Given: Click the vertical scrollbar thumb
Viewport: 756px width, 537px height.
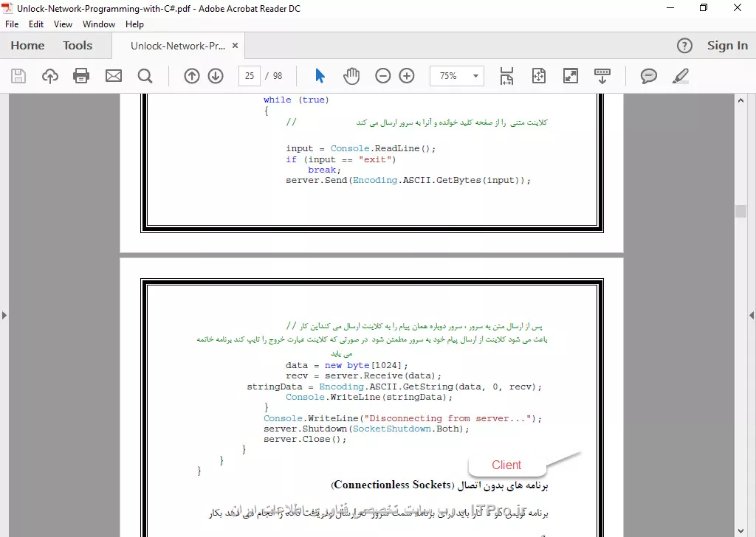Looking at the screenshot, I should (740, 212).
